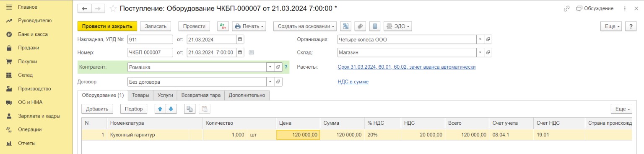
Task: Expand the Контрагент dropdown list
Action: [270, 67]
